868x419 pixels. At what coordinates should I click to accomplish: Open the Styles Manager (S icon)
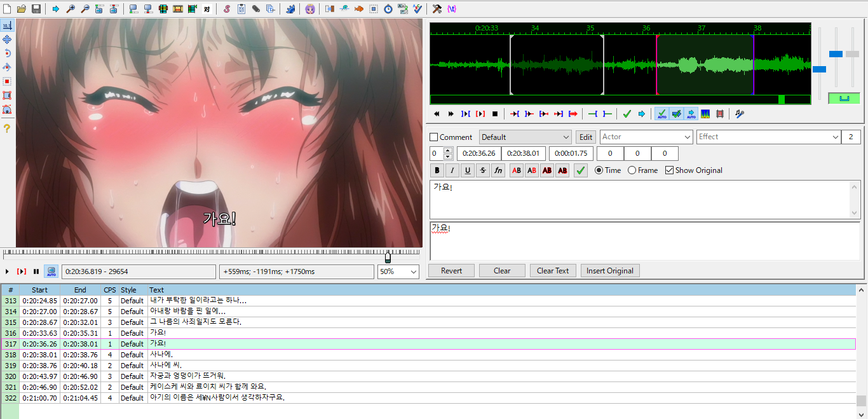[x=227, y=9]
